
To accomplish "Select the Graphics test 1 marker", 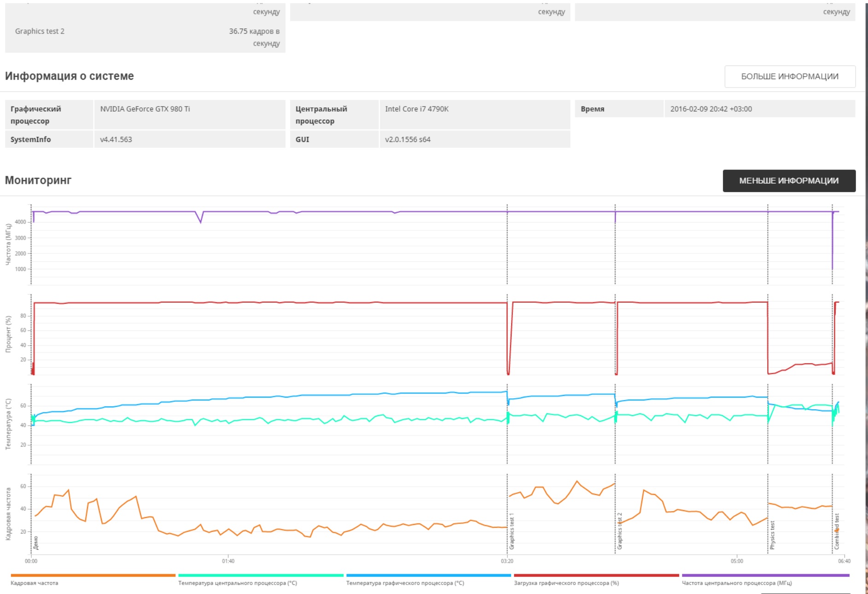I will coord(512,531).
